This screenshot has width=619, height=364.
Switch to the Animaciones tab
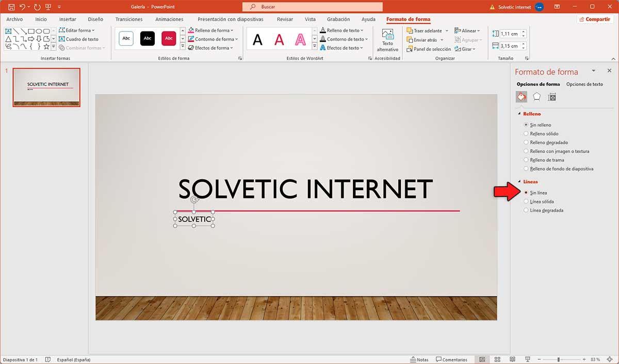[169, 19]
